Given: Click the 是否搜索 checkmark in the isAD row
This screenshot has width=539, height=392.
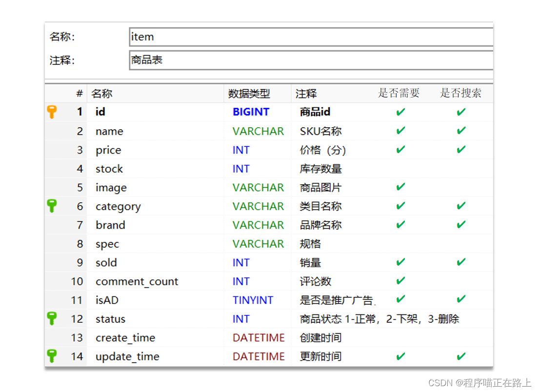Looking at the screenshot, I should pyautogui.click(x=461, y=299).
